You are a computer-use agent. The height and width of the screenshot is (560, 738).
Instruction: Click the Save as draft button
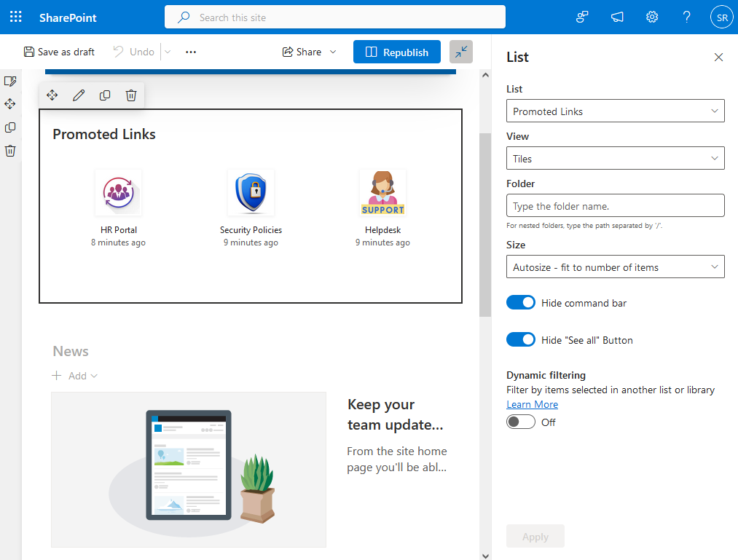coord(59,52)
